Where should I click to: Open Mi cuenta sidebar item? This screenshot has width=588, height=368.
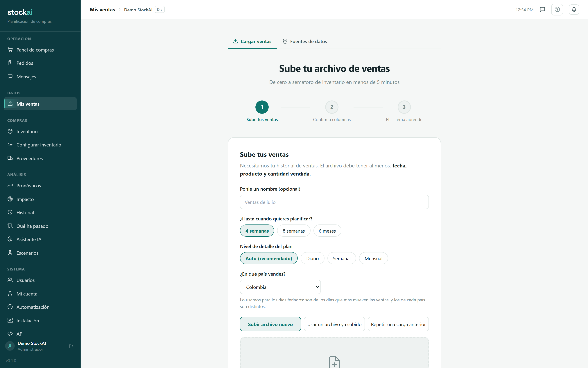[40, 294]
